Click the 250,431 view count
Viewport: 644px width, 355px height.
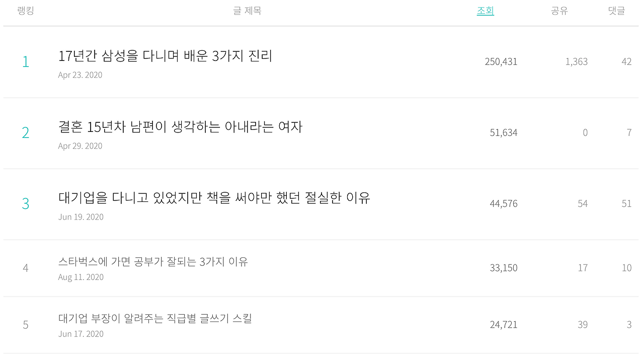(x=502, y=61)
